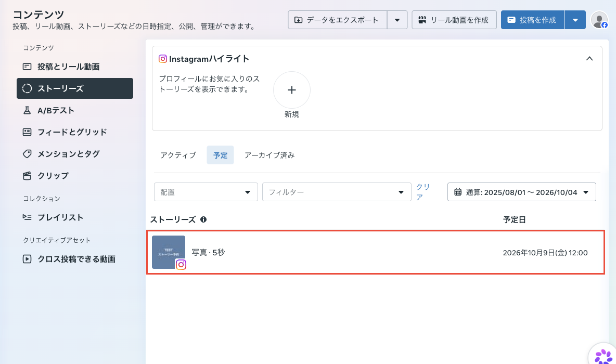The image size is (616, 364).
Task: Switch to the アーカイブ済み tab
Action: 269,155
